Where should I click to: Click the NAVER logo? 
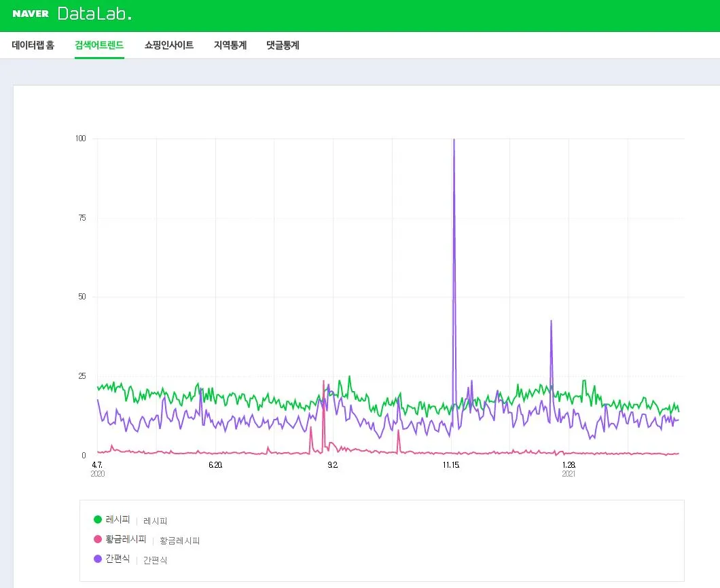[x=31, y=14]
